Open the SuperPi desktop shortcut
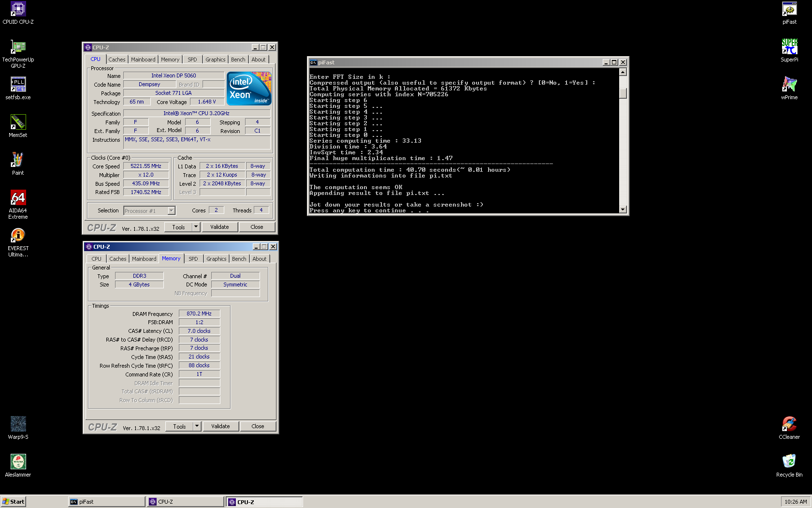 [x=789, y=51]
